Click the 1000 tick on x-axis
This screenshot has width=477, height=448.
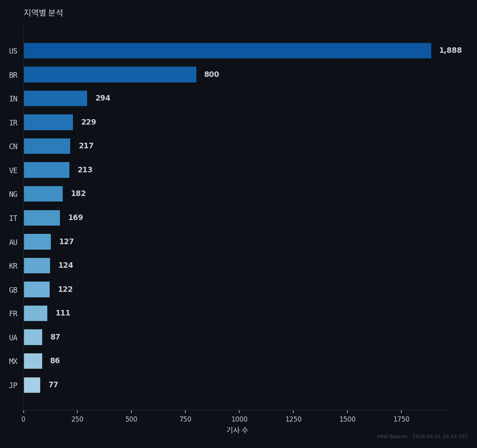pyautogui.click(x=239, y=419)
